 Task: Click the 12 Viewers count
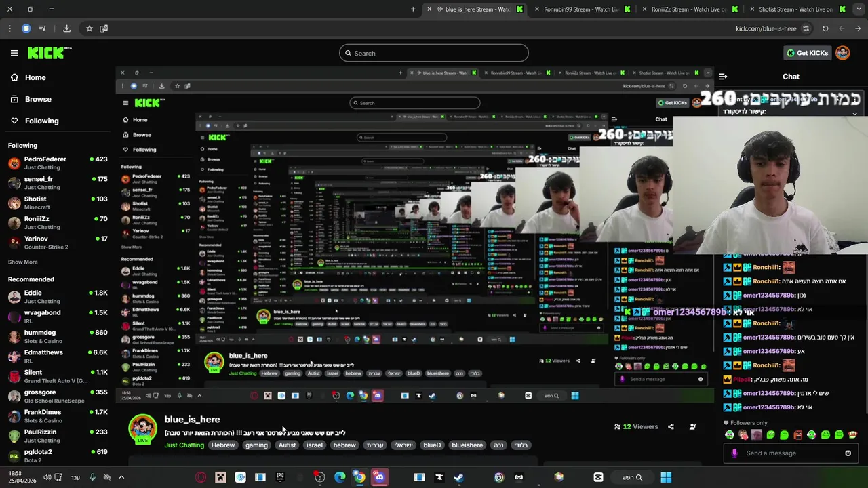(636, 426)
